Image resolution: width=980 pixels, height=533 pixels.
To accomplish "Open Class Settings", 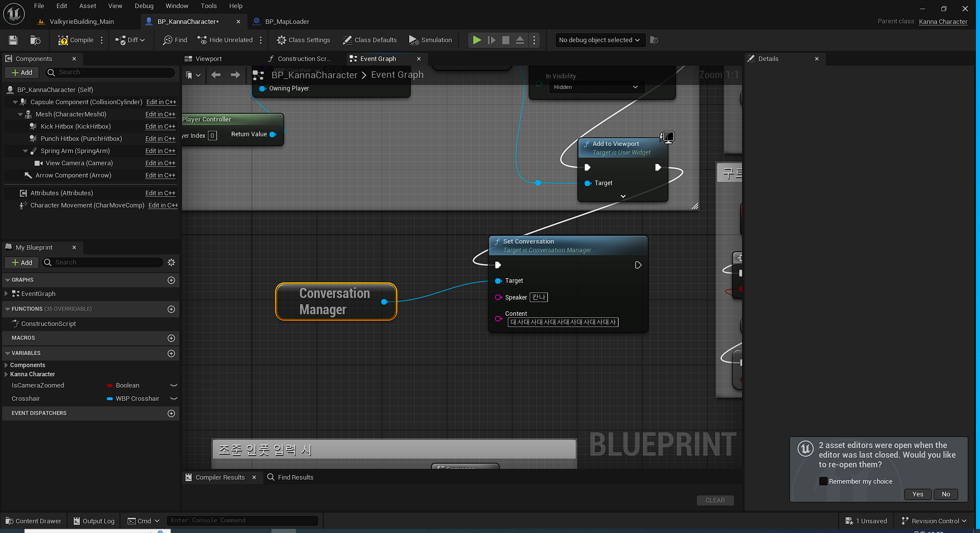I will pos(303,40).
